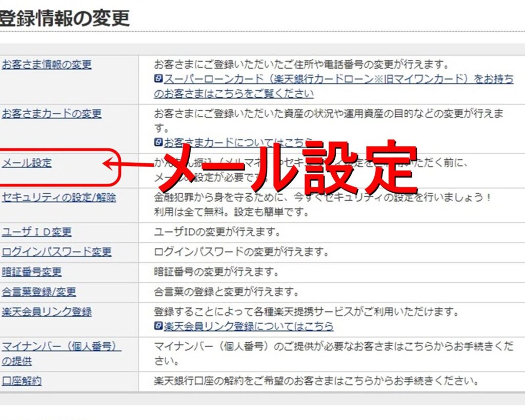Screen dimensions: 525x420
Task: Click the icon beside お客さまカードについてはこちら
Action: coord(158,142)
